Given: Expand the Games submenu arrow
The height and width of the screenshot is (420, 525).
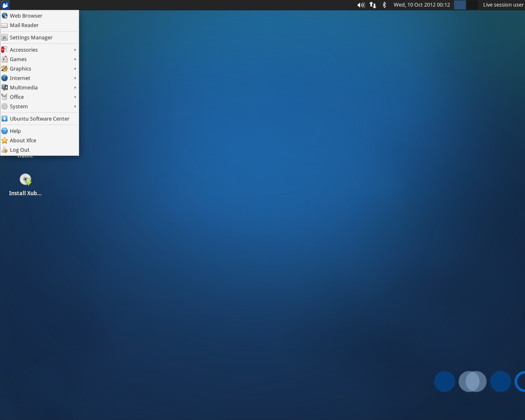Looking at the screenshot, I should (75, 59).
